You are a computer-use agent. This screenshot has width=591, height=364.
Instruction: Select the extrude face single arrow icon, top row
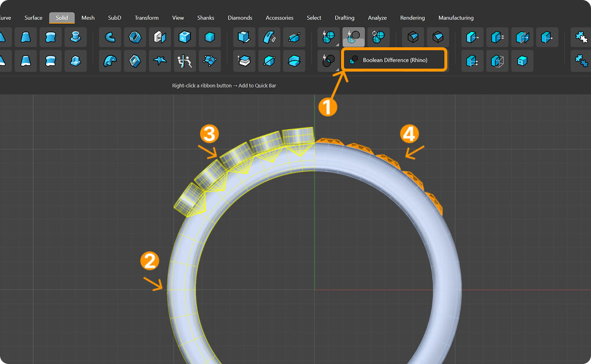473,37
